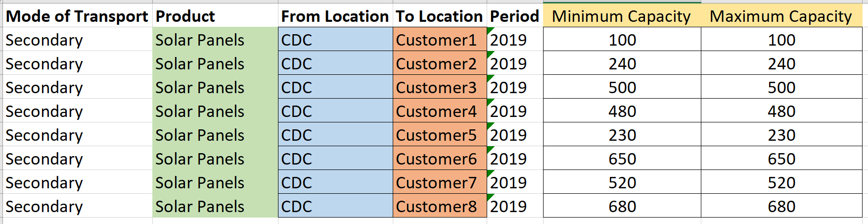The width and height of the screenshot is (868, 224).
Task: Select the Minimum Capacity header cell
Action: [622, 16]
